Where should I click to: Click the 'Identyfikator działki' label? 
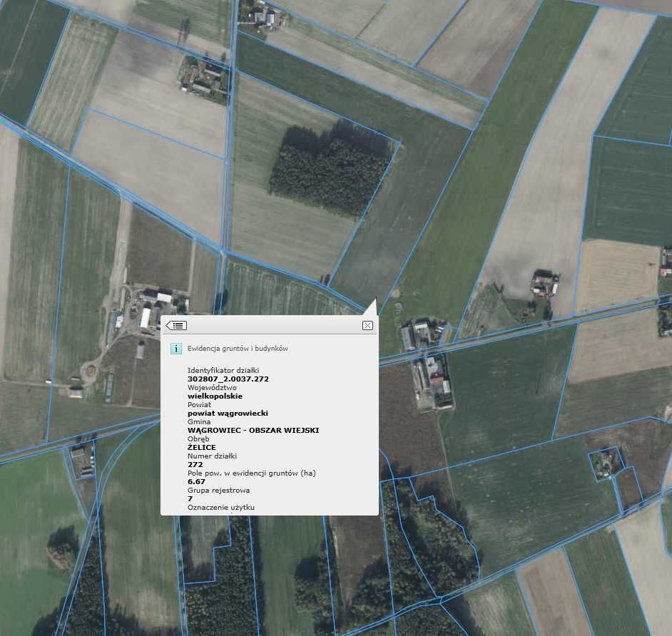223,371
